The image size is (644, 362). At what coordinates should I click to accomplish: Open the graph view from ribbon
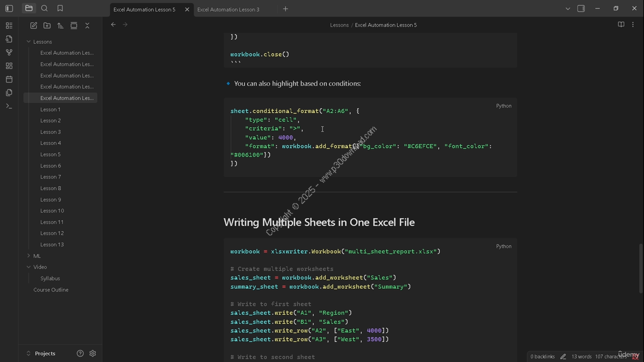click(9, 52)
